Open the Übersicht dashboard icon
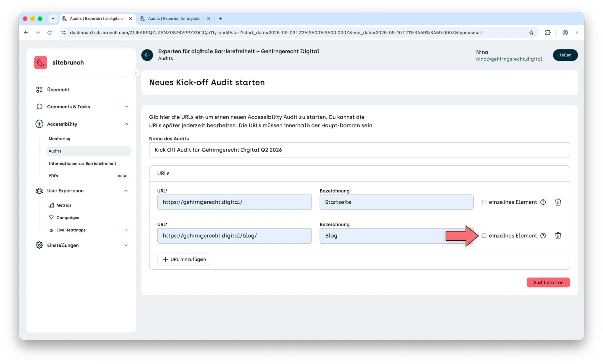This screenshot has width=603, height=364. (39, 90)
